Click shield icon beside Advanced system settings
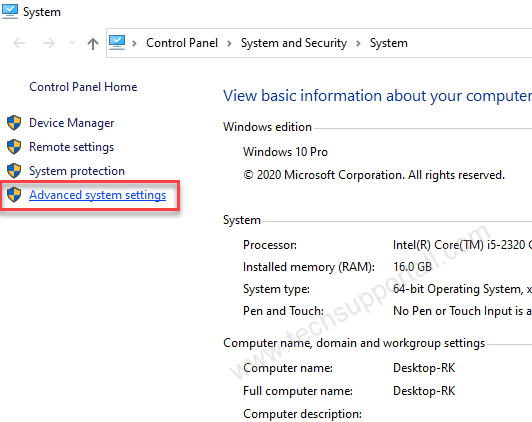 14,195
